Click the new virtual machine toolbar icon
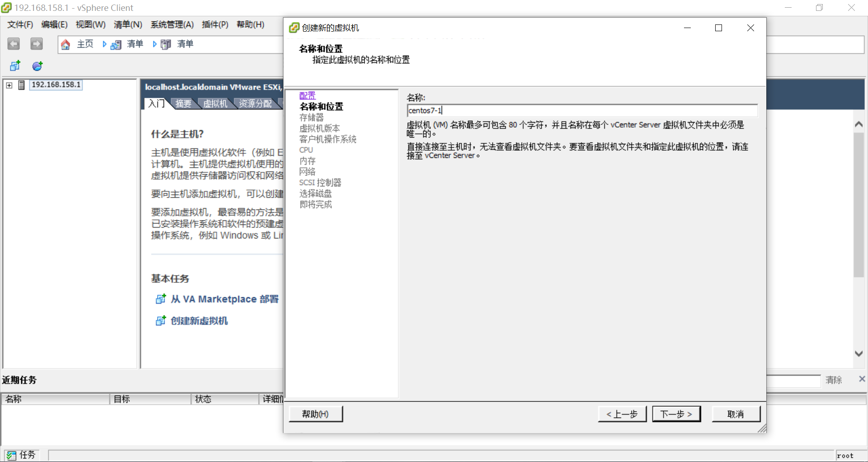Screen dimensions: 868x462 [15, 66]
